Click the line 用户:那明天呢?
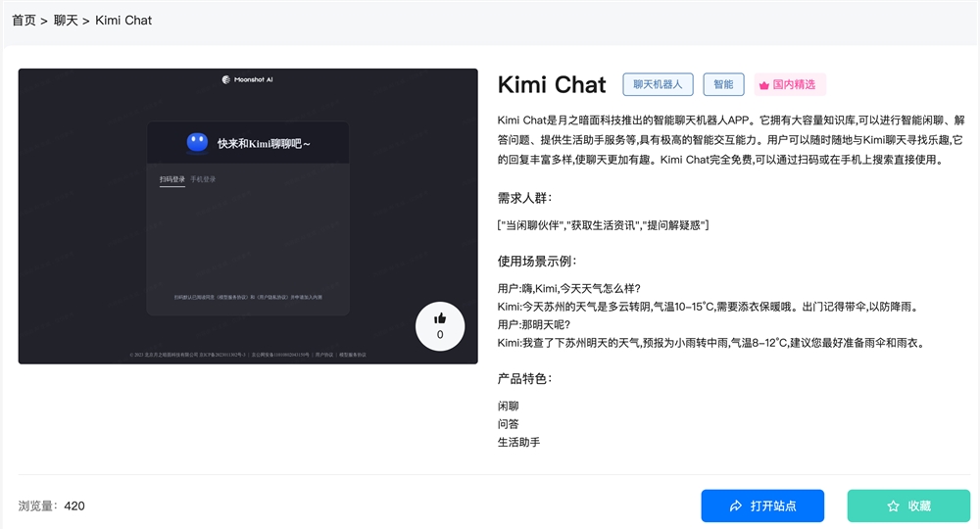Screen dimensions: 980x529 click(x=534, y=325)
